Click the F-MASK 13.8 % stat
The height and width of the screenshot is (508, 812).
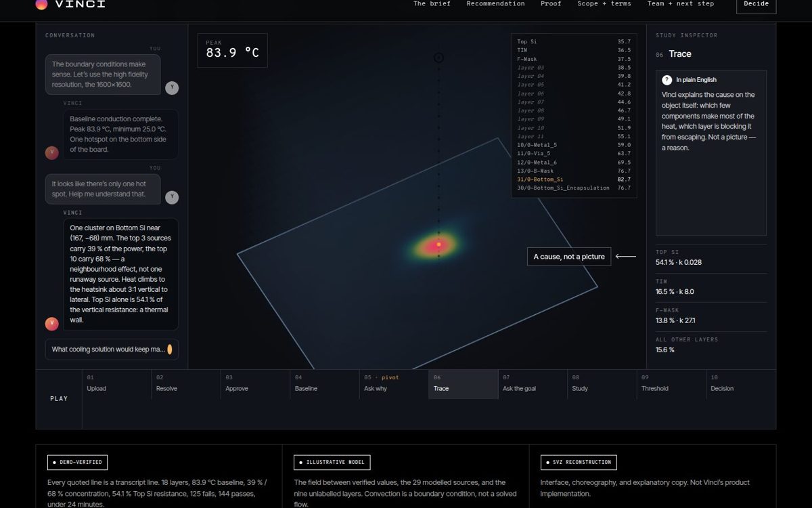[711, 316]
